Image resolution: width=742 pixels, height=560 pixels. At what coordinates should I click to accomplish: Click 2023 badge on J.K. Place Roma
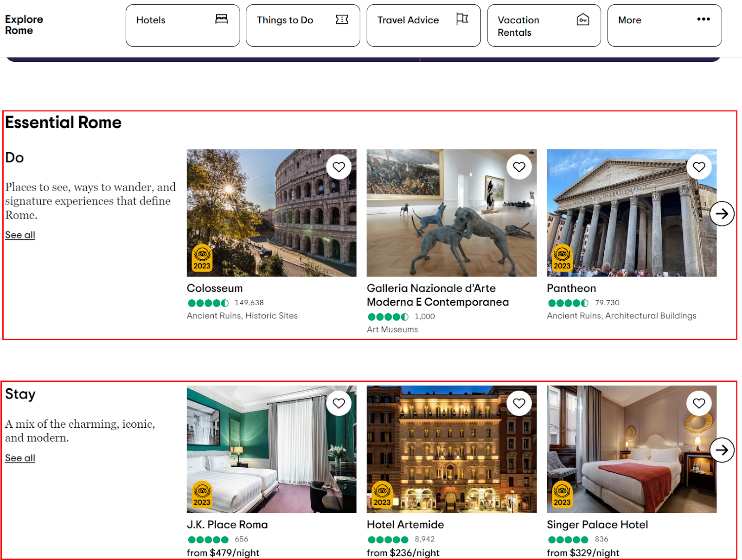click(x=202, y=495)
